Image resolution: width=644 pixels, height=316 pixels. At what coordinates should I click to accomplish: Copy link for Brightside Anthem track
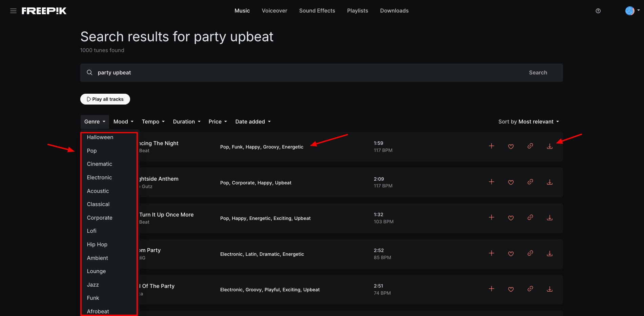[x=530, y=182]
